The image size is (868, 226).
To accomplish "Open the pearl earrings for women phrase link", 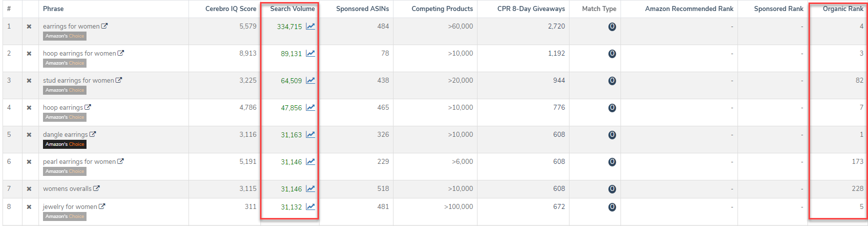I will [79, 161].
